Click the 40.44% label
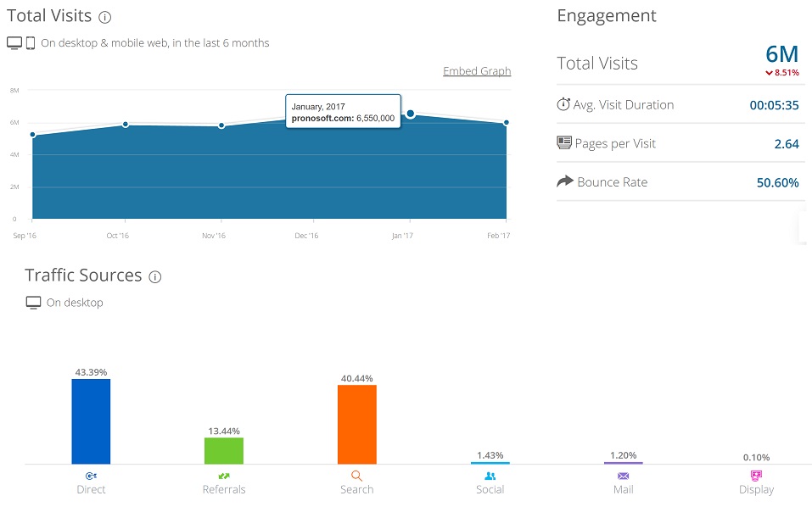Screen dimensions: 812x518 tap(357, 378)
